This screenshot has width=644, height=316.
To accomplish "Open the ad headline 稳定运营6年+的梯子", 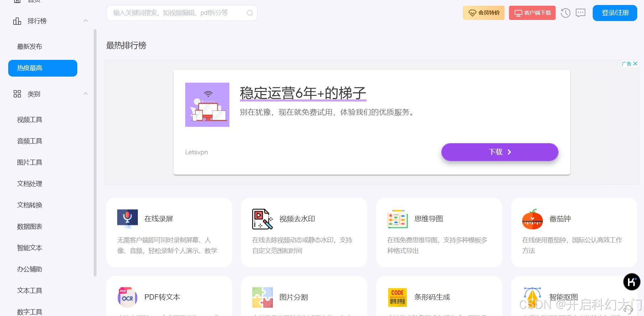I will tap(303, 93).
